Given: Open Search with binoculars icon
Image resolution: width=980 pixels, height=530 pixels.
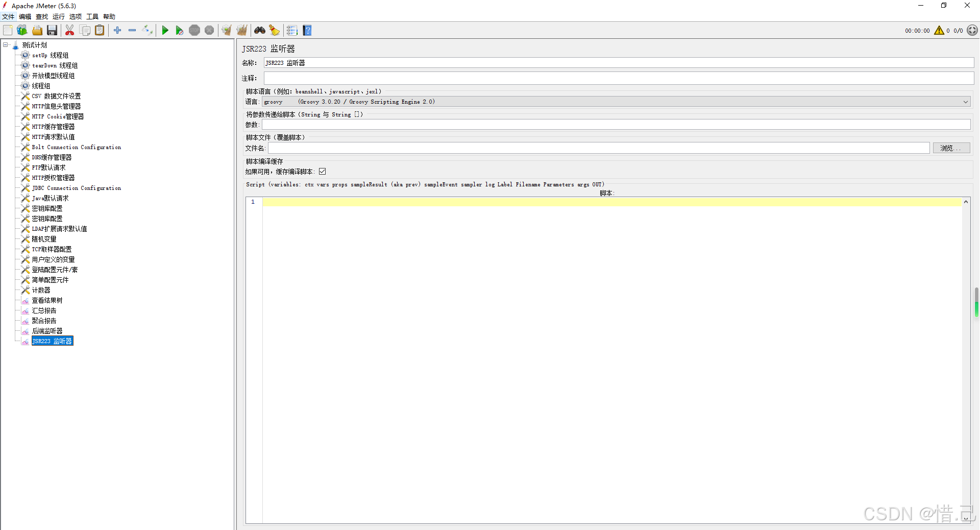Looking at the screenshot, I should (260, 31).
